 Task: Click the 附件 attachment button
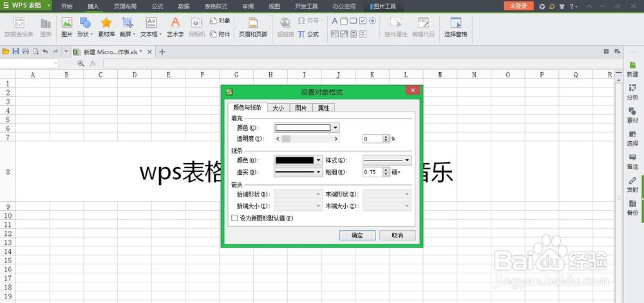click(220, 34)
